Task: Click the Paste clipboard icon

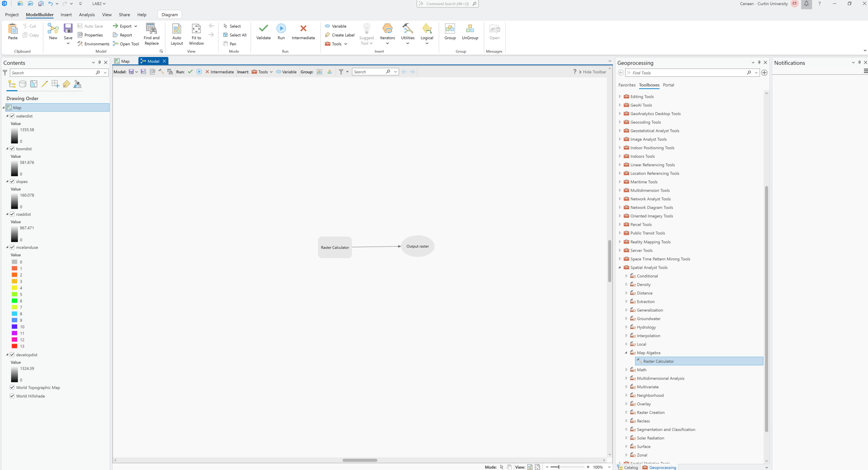Action: click(x=13, y=29)
